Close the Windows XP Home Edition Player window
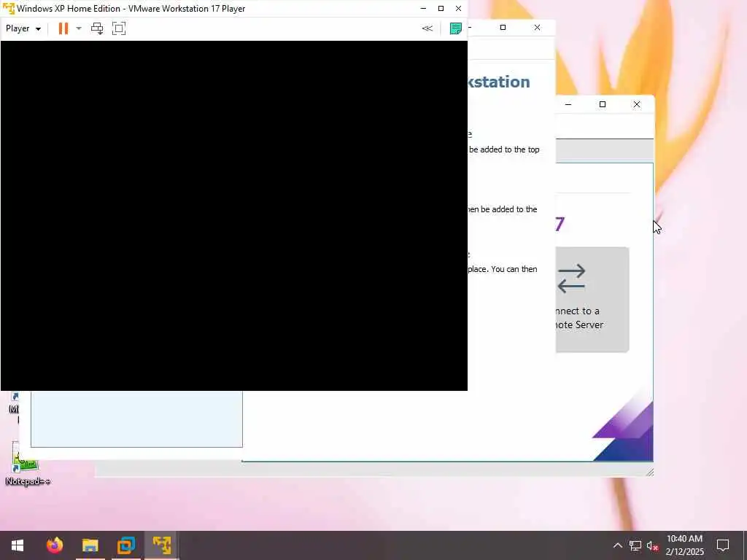The image size is (747, 560). (x=458, y=9)
